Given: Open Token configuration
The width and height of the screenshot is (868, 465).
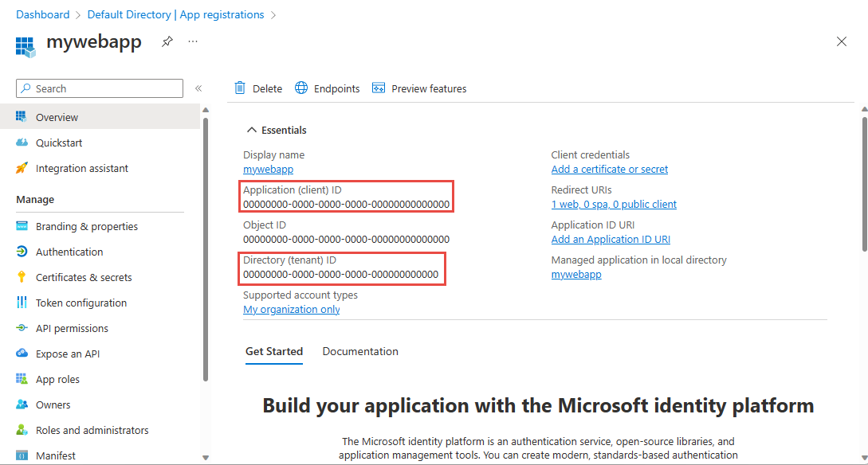Looking at the screenshot, I should [x=81, y=302].
